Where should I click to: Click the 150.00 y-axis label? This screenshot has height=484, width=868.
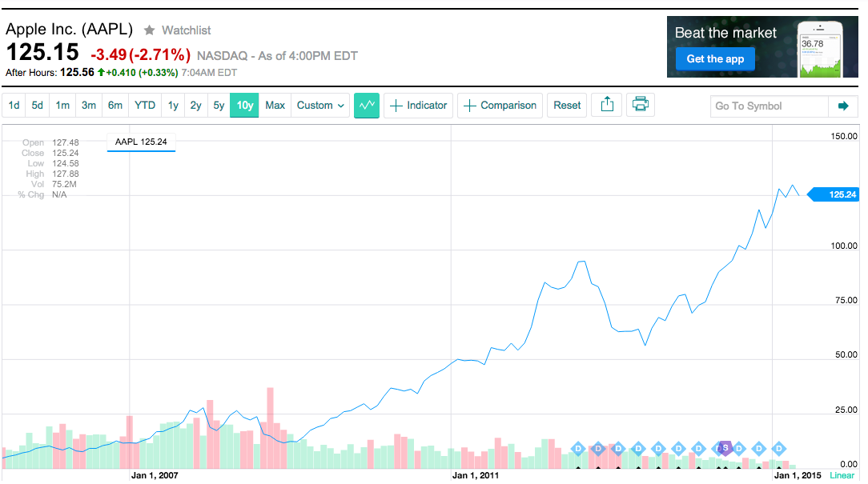click(844, 136)
